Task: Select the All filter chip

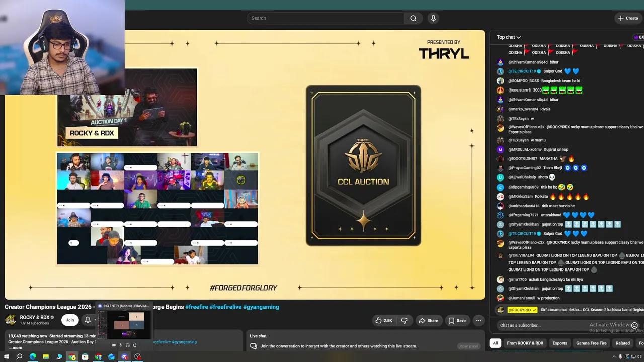Action: click(x=495, y=343)
